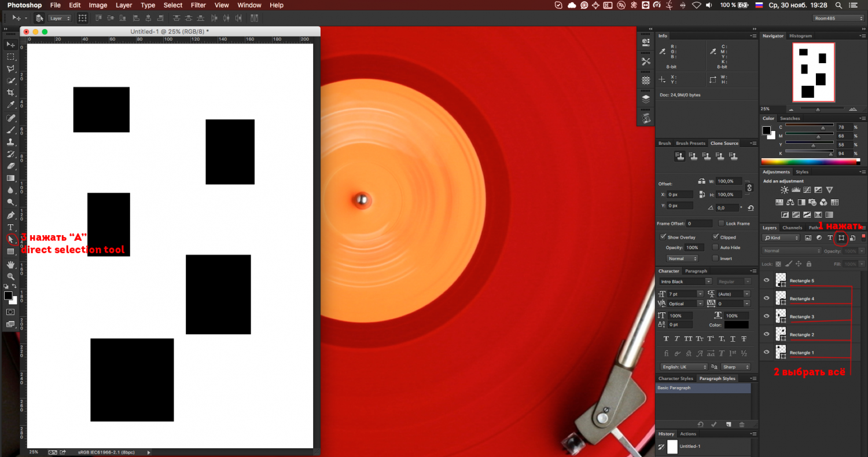Image resolution: width=868 pixels, height=457 pixels.
Task: Uncheck the Clipped checkbox
Action: [x=716, y=237]
